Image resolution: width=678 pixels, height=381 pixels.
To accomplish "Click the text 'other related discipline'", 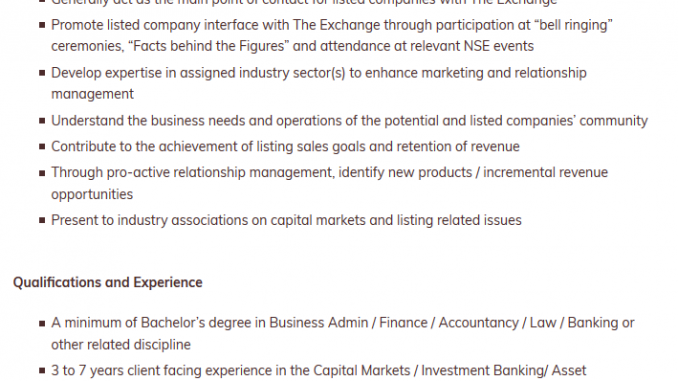I will pyautogui.click(x=121, y=345).
